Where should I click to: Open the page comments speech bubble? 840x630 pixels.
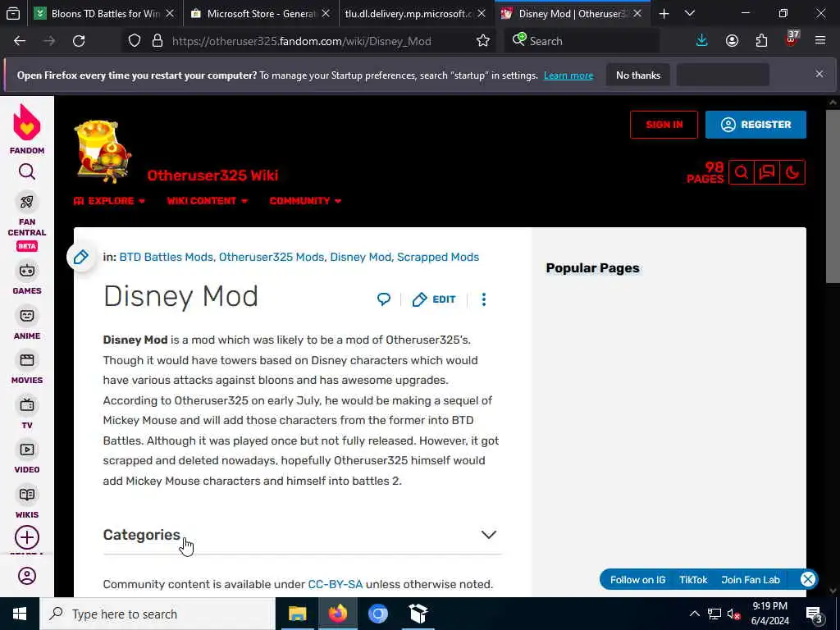pos(384,299)
